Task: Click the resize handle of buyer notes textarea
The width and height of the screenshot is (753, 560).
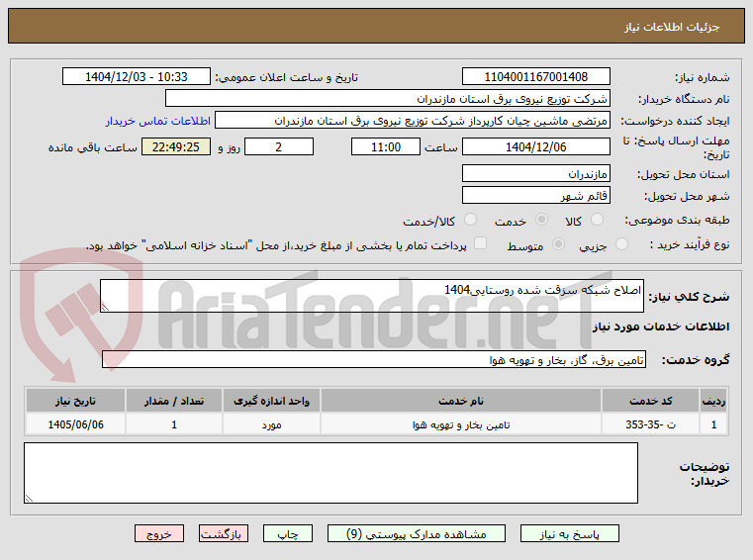Action: (29, 498)
